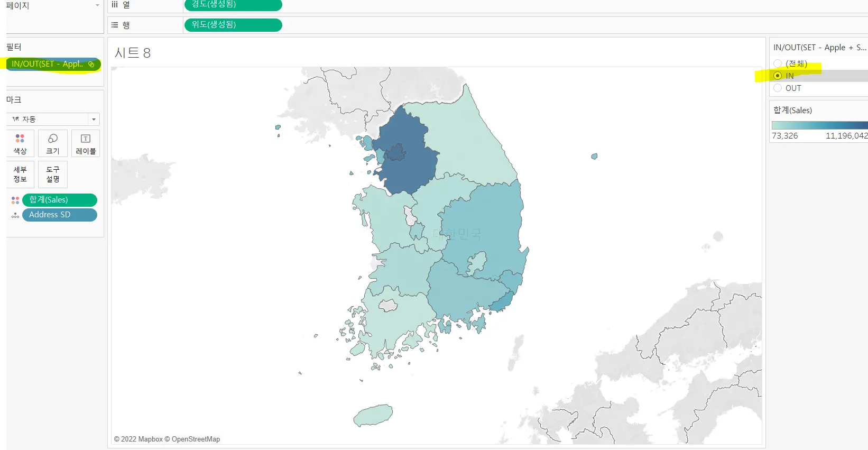Open the 색상 color marks card
Screen dimensions: 868x450
[20, 143]
